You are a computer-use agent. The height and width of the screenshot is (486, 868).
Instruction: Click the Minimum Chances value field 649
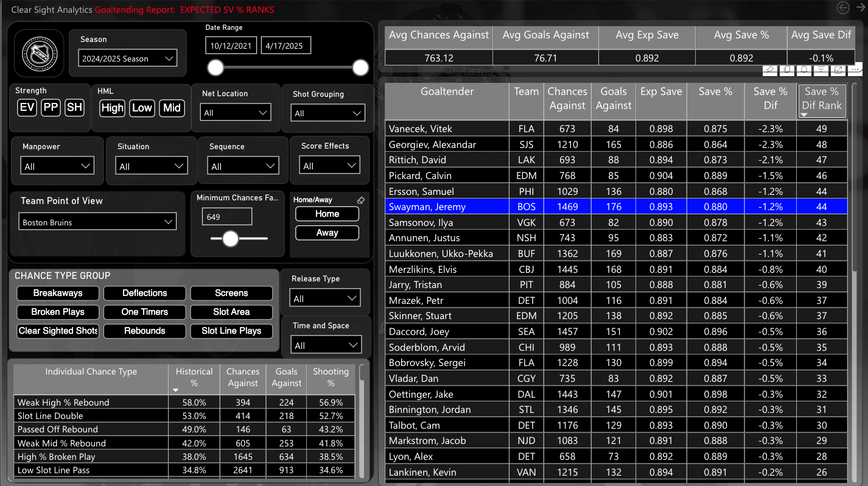(227, 217)
